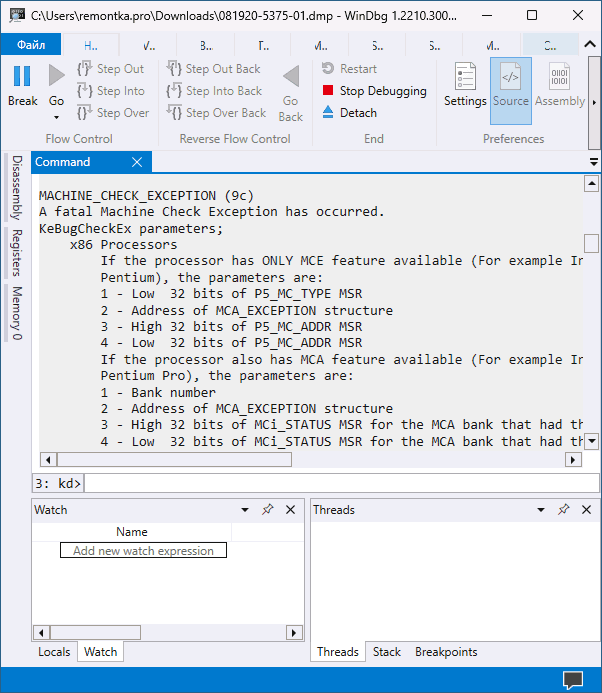Screen dimensions: 602x693
Task: Click MACHINE_CHECK_EXCEPTION (9c) text
Action: click(146, 195)
